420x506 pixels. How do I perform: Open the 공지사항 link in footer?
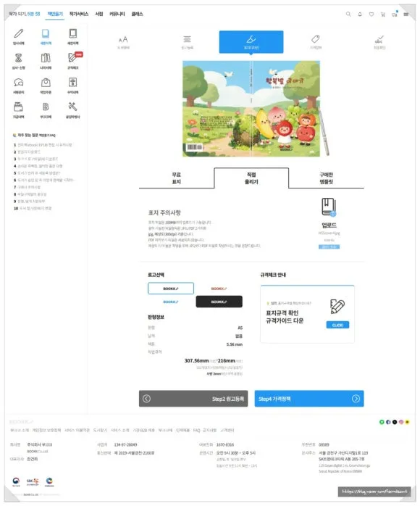tap(209, 430)
